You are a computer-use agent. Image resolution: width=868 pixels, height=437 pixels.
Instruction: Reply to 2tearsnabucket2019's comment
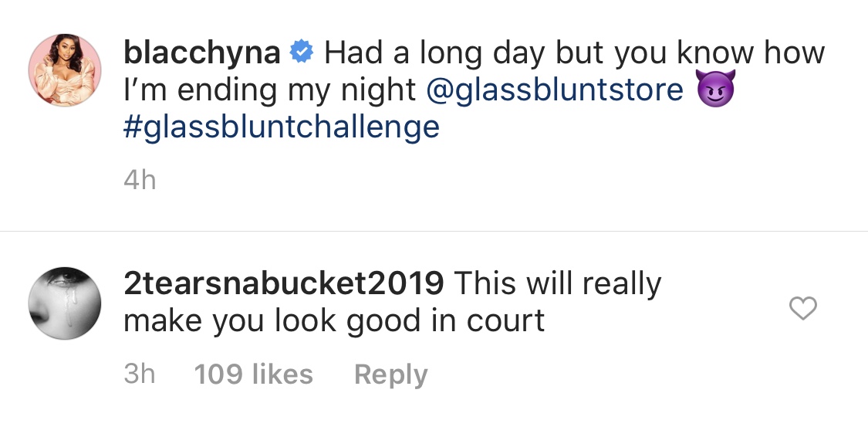point(390,374)
